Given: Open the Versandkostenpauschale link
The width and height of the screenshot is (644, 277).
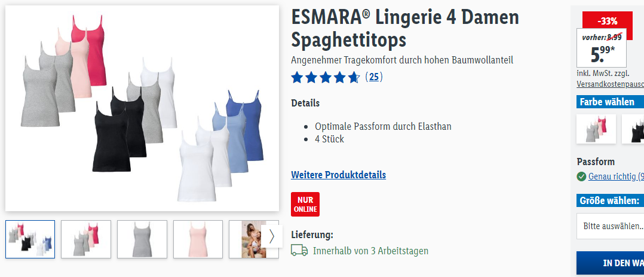Looking at the screenshot, I should 611,84.
